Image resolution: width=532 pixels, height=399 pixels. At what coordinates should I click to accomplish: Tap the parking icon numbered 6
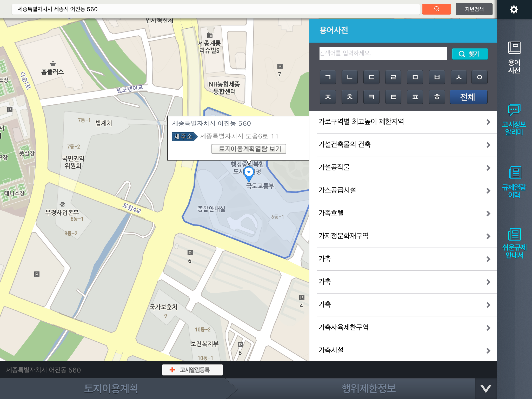(x=190, y=253)
